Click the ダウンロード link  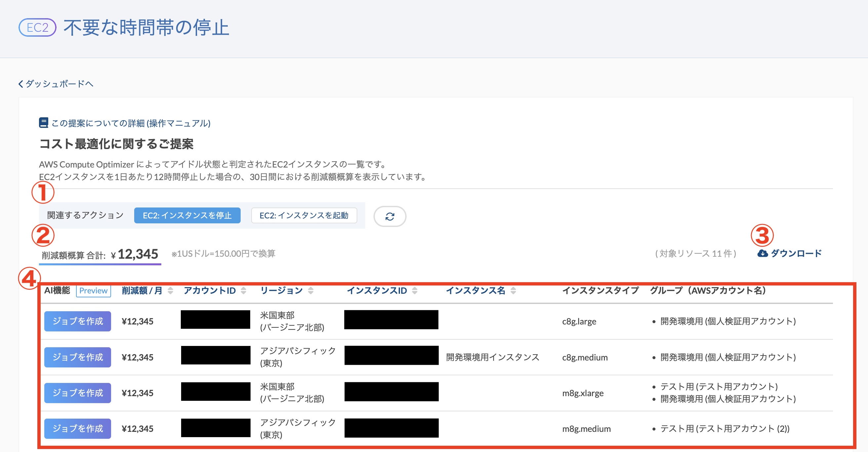point(796,253)
